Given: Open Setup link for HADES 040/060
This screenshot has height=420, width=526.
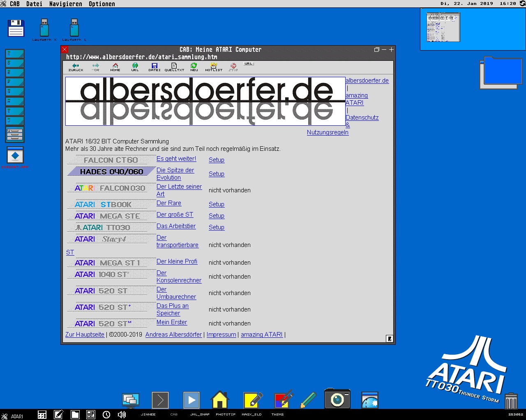Looking at the screenshot, I should [x=217, y=174].
